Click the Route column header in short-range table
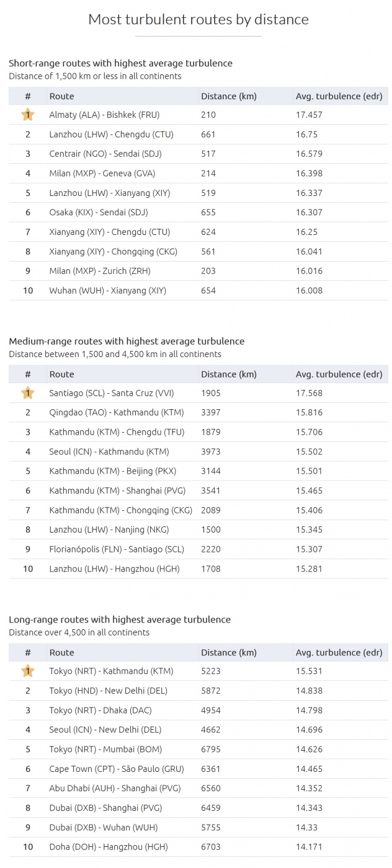The width and height of the screenshot is (392, 868). pos(61,96)
